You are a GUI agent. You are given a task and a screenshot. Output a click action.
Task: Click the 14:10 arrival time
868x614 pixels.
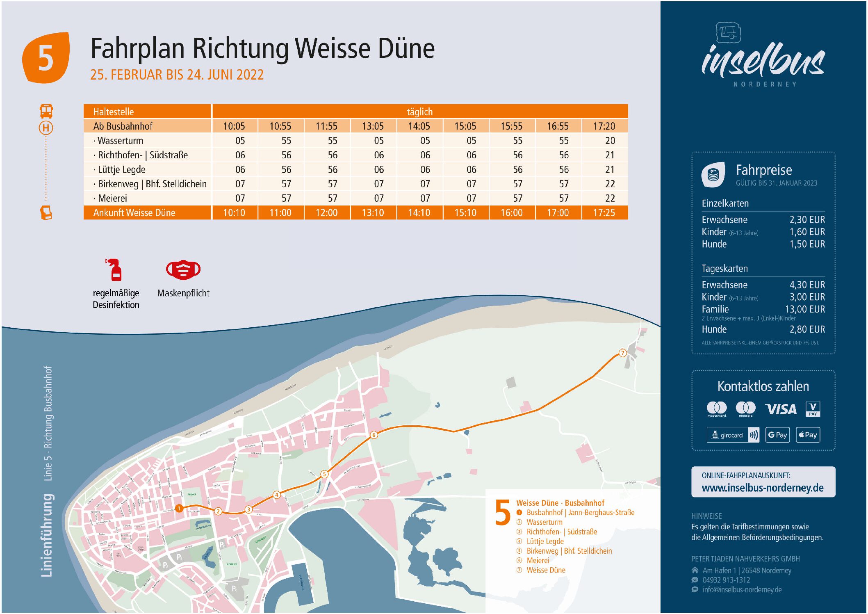tap(419, 212)
